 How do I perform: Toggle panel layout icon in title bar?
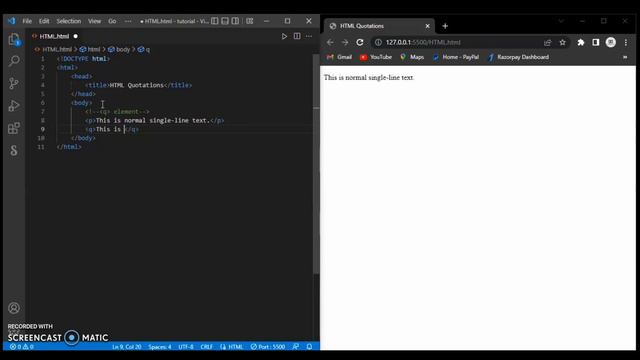click(x=225, y=21)
